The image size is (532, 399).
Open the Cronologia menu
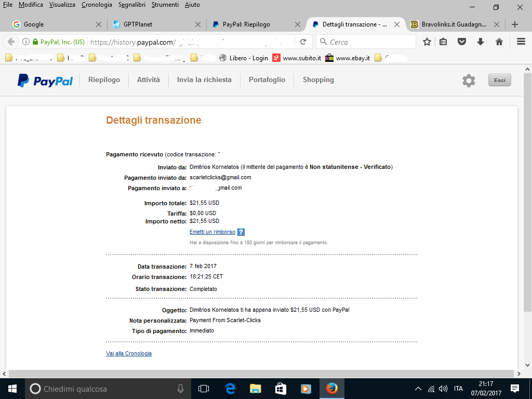pyautogui.click(x=97, y=5)
